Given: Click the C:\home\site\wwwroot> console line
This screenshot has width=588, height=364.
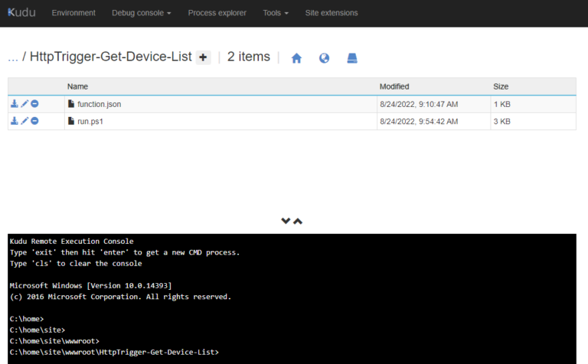Looking at the screenshot, I should point(54,341).
